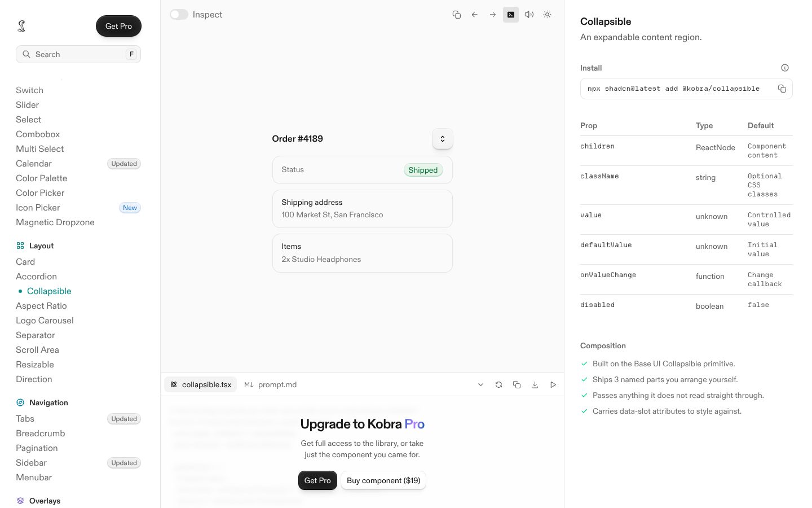Expand the code panel chevron dropdown
This screenshot has height=508, width=812.
[x=480, y=385]
